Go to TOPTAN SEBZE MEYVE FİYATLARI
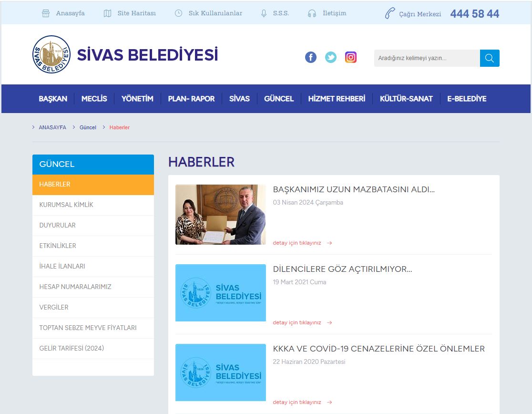 pos(88,328)
